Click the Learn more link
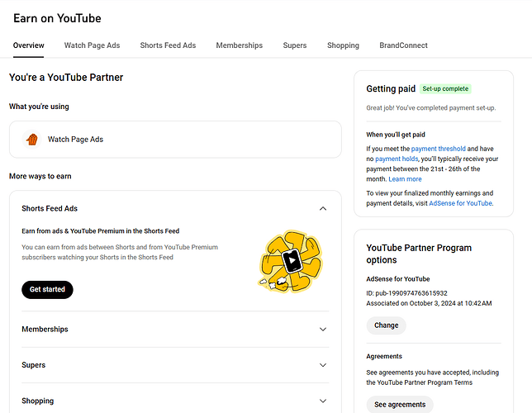Screen dimensions: 532x413 (x=405, y=179)
